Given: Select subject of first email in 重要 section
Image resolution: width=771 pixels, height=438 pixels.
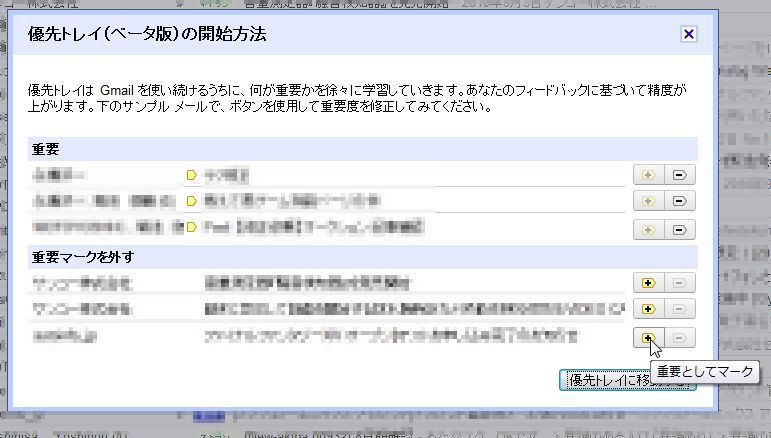Looking at the screenshot, I should [x=226, y=175].
